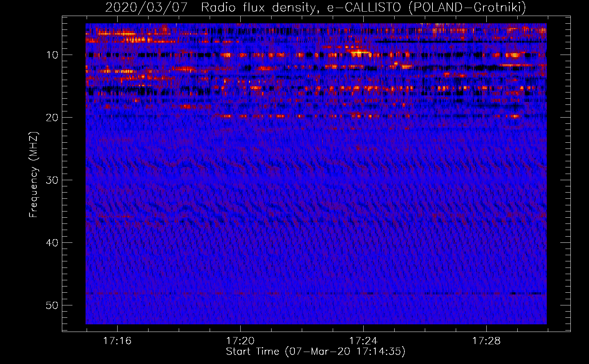Click the 17:28 time tick label

(486, 341)
